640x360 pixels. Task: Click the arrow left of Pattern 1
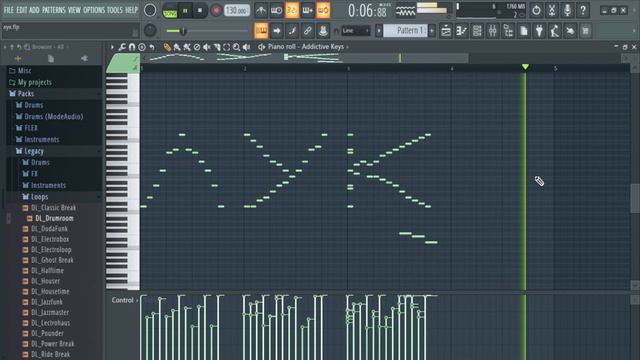point(379,31)
